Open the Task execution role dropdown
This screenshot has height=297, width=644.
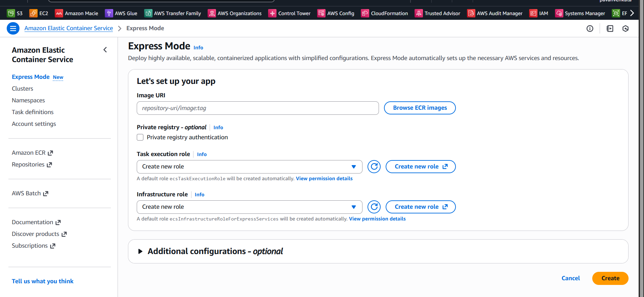tap(249, 167)
